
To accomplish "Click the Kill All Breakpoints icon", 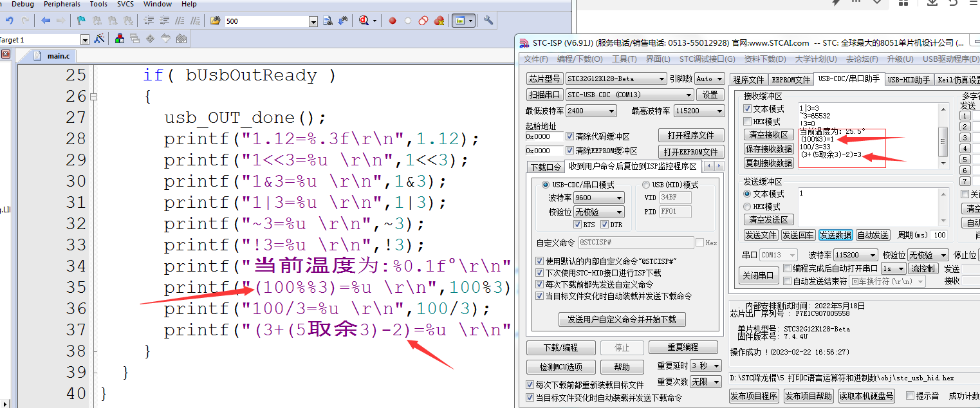I will tap(439, 21).
